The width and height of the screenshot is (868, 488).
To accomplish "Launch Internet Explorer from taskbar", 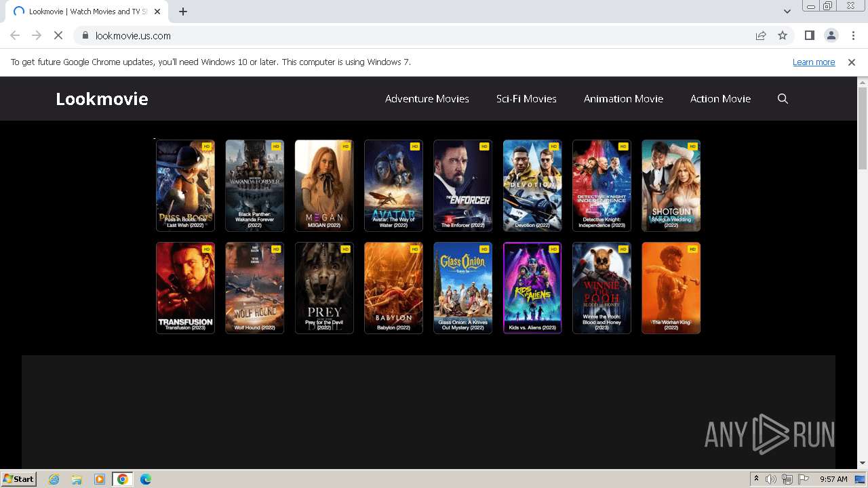I will (x=54, y=479).
